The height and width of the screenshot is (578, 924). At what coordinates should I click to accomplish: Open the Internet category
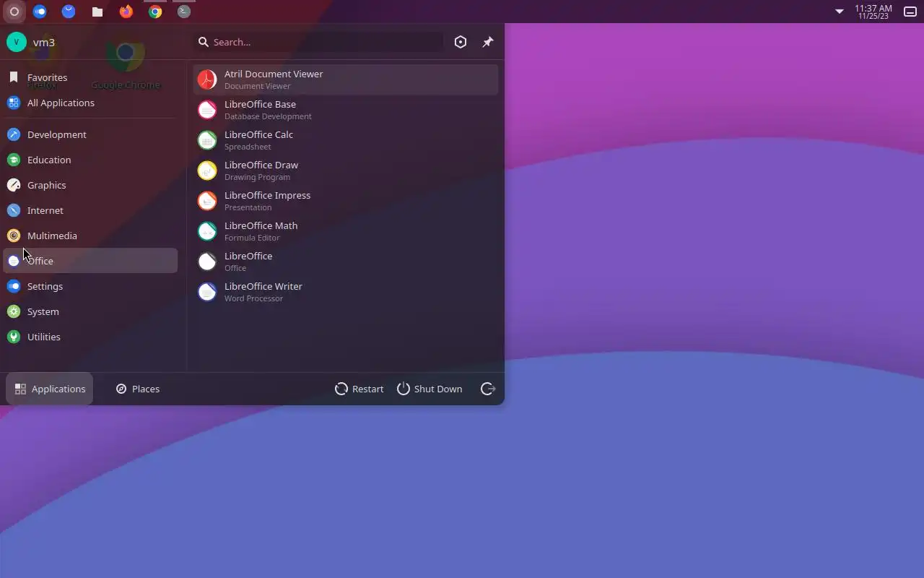point(90,210)
